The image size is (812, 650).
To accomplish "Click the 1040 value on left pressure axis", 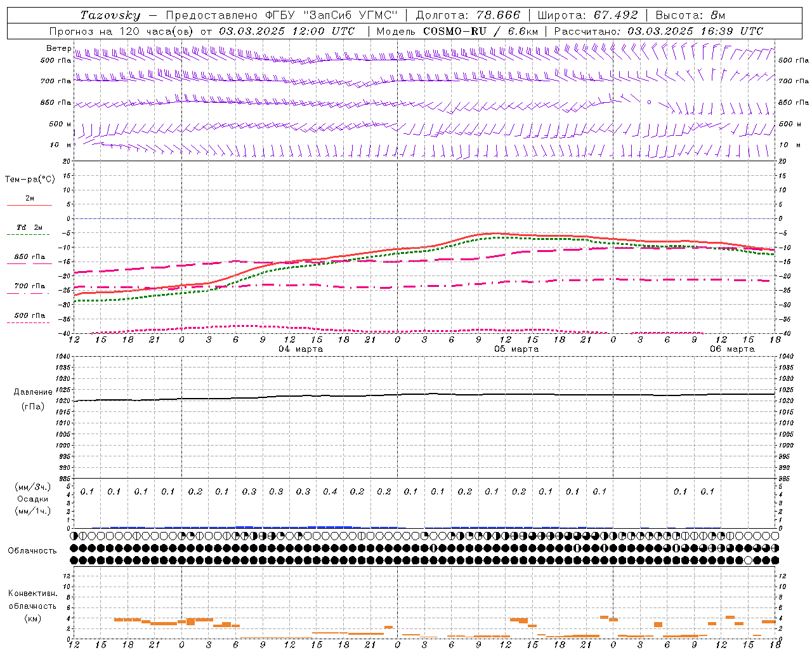I will [x=64, y=356].
